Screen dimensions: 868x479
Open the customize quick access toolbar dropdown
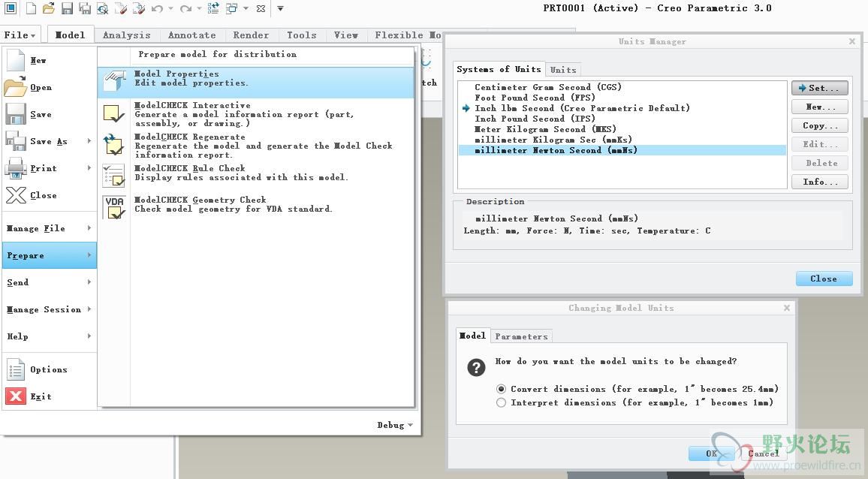(x=280, y=8)
